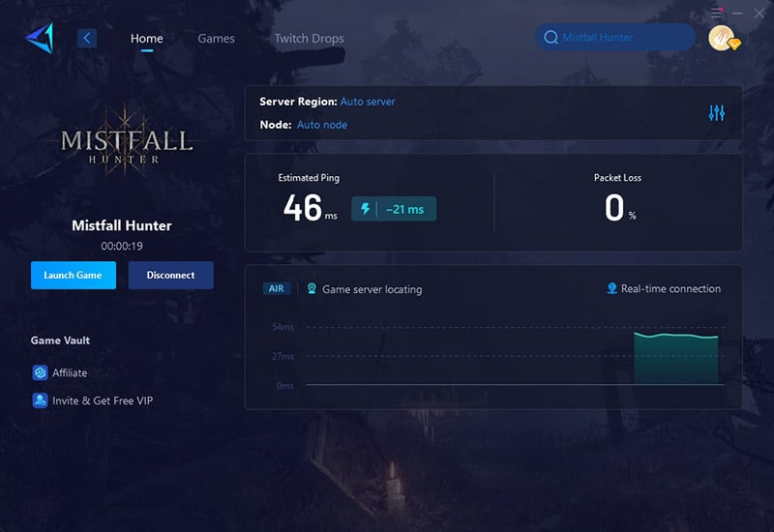Open the hamburger menu icon
Screen dimensions: 774x532
point(716,14)
